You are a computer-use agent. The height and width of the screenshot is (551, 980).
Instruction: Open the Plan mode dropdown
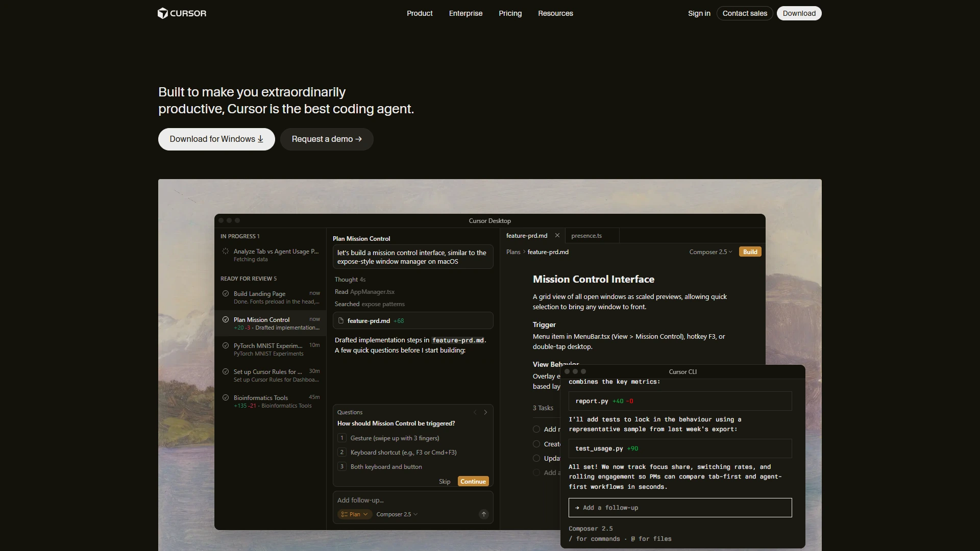point(354,514)
